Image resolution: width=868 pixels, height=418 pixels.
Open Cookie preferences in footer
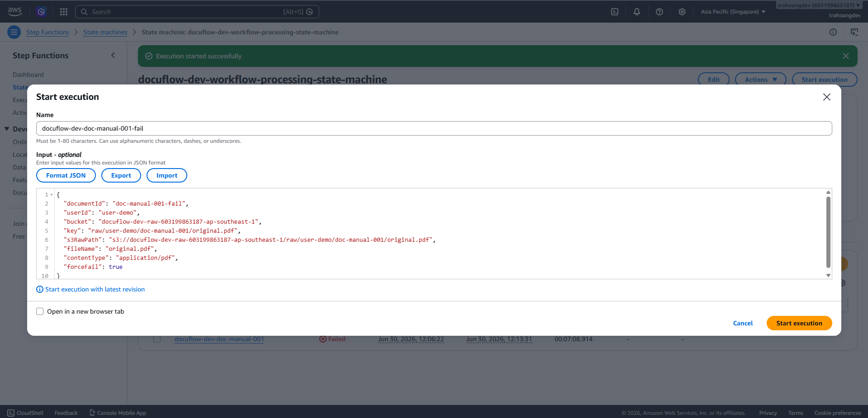838,413
